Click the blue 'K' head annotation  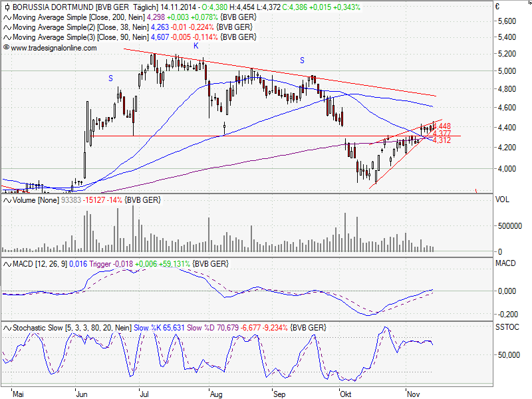196,46
